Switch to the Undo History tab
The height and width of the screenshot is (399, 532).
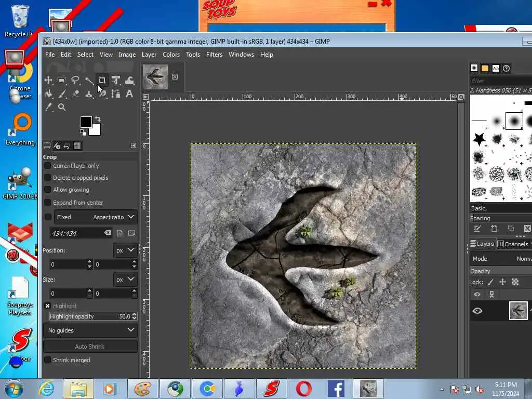point(67,146)
